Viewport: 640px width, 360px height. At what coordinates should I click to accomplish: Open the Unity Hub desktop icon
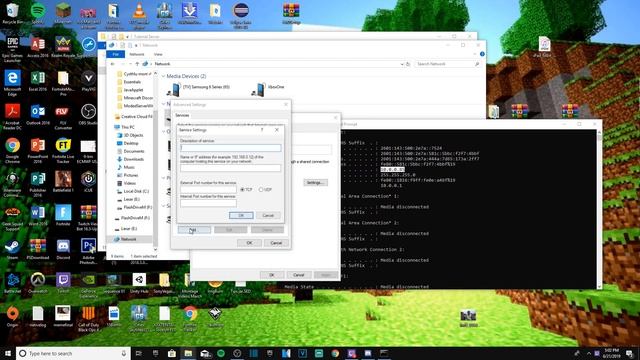tap(139, 283)
